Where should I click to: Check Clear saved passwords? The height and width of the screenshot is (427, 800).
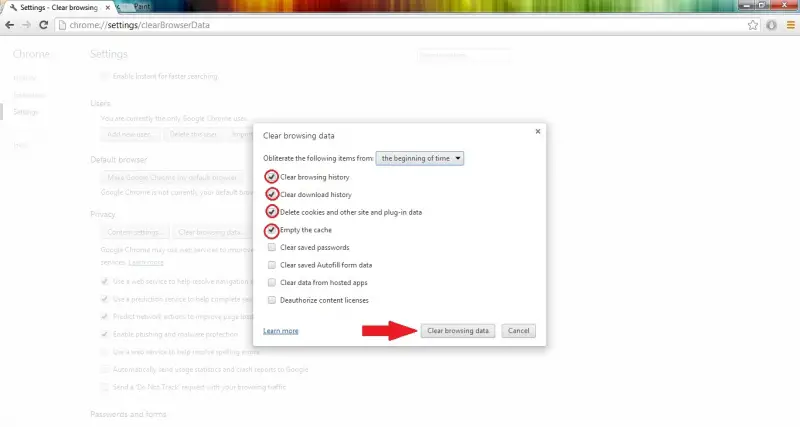tap(271, 247)
